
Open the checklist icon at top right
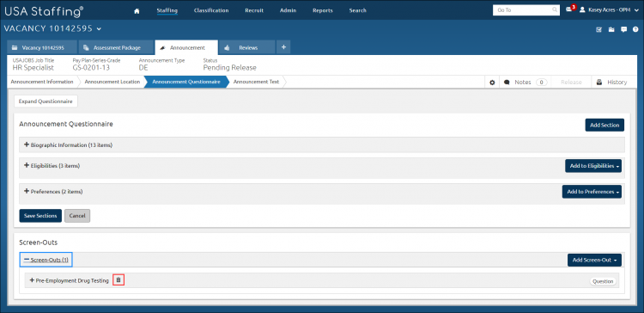[598, 29]
